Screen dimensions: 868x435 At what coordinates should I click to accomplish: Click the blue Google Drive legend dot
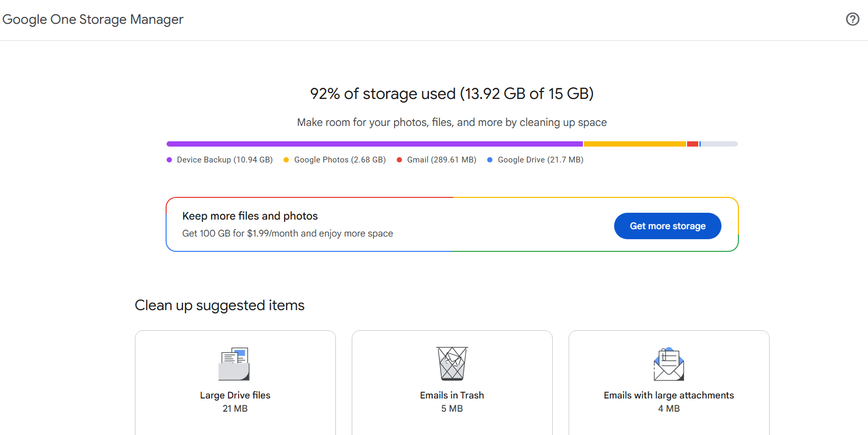click(x=490, y=160)
